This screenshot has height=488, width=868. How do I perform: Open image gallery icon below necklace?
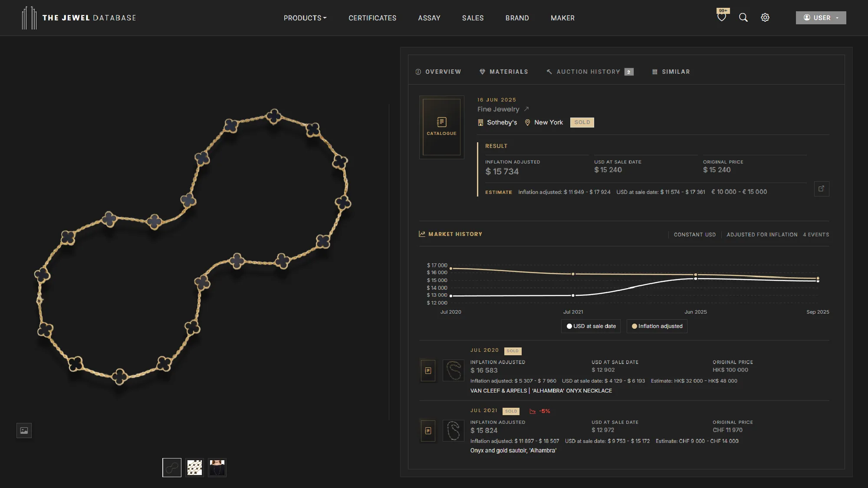[x=24, y=430]
